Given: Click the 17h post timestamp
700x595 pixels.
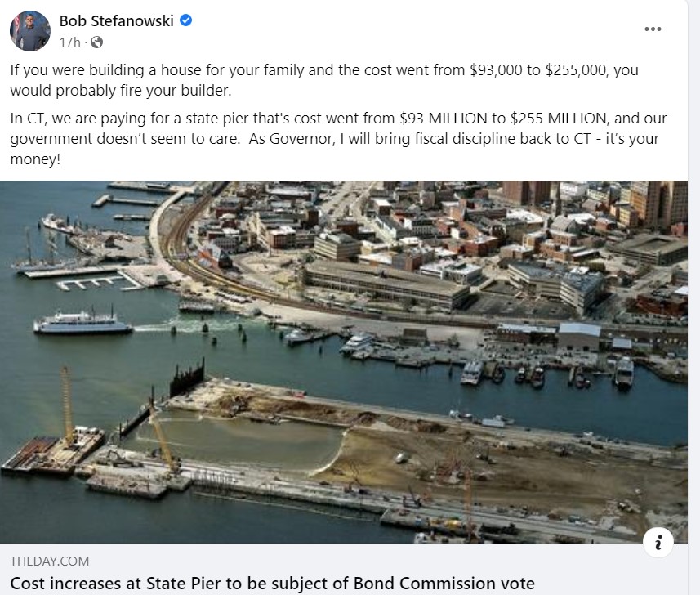Looking at the screenshot, I should tap(69, 41).
